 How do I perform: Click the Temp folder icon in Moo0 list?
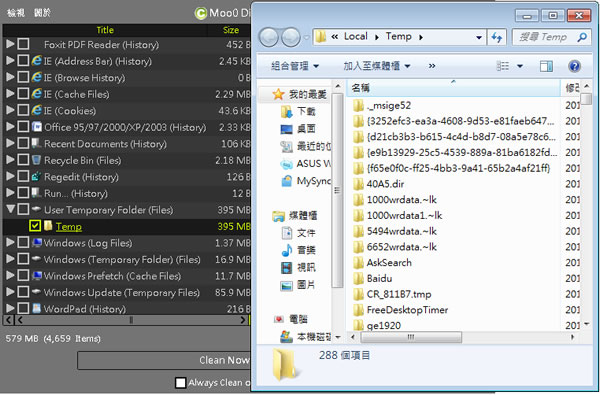[x=48, y=226]
